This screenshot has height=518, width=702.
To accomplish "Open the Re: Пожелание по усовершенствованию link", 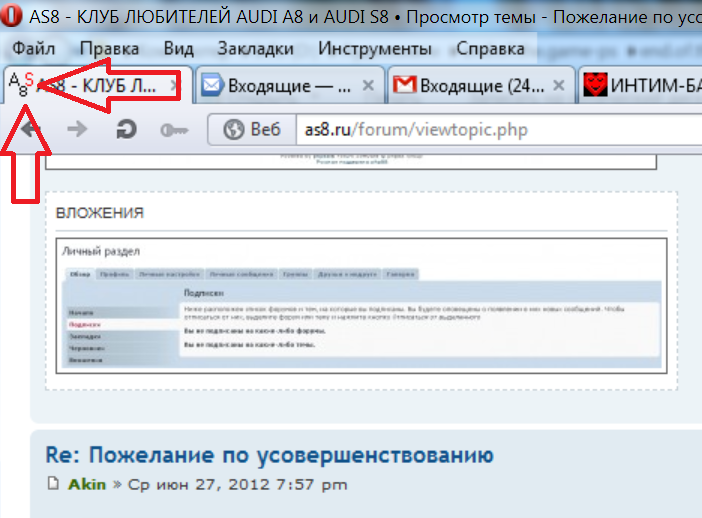I will pyautogui.click(x=269, y=456).
